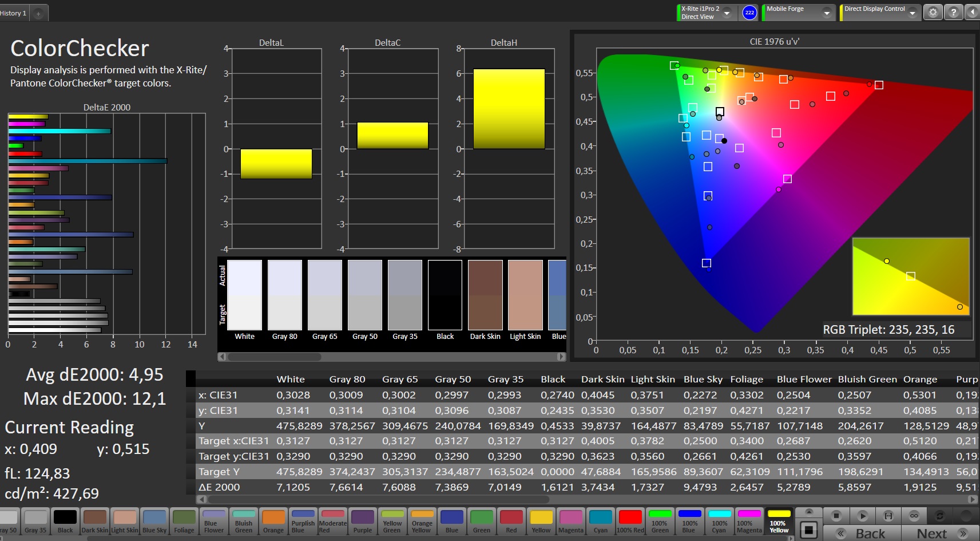Viewport: 980px width, 541px height.
Task: Select the Light Skin color patch
Action: [x=125, y=522]
